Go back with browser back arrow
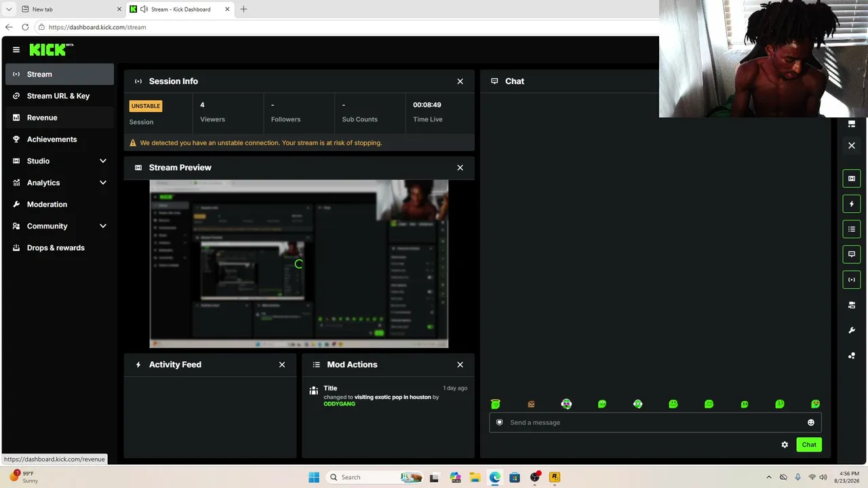868x488 pixels. [x=9, y=27]
